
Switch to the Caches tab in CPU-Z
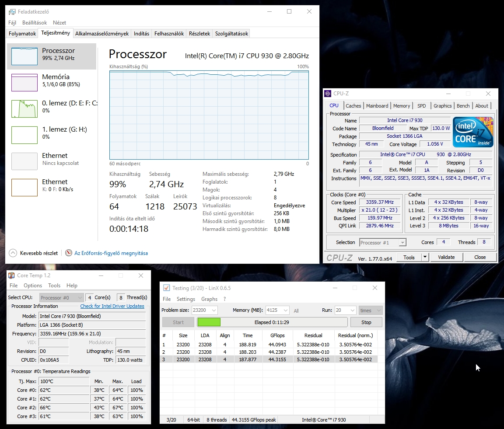(x=353, y=106)
